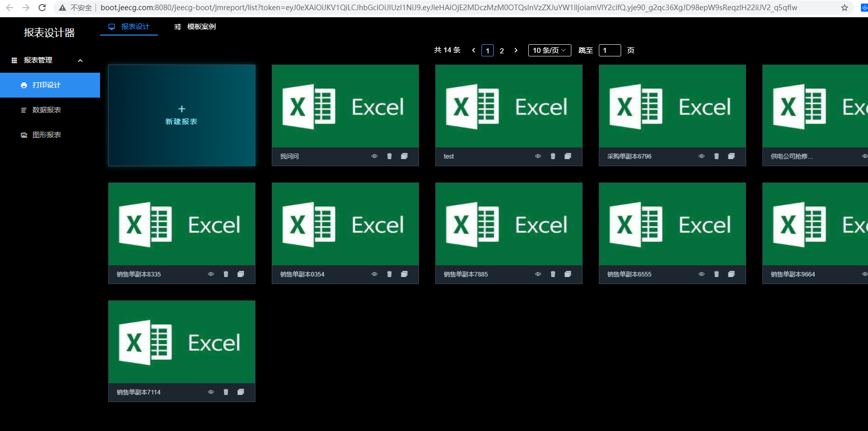This screenshot has height=431, width=868.
Task: Reload the page in the browser
Action: 42,8
